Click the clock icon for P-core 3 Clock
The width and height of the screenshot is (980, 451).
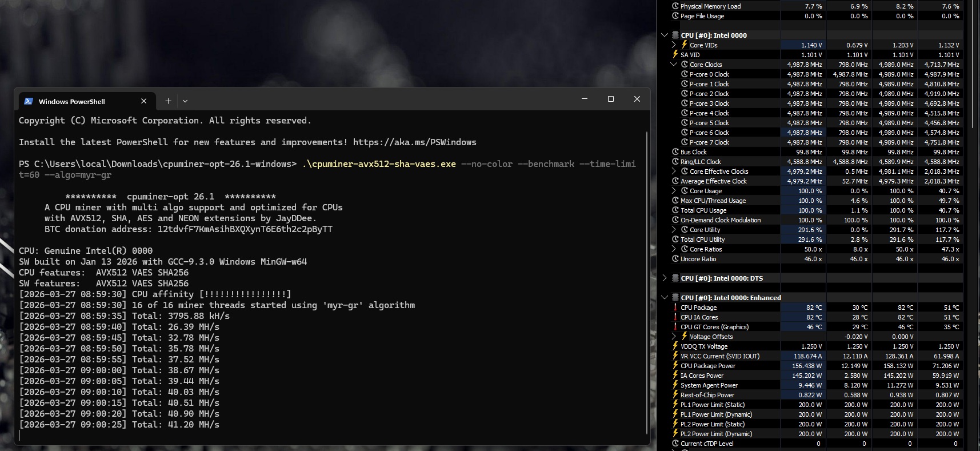[685, 103]
